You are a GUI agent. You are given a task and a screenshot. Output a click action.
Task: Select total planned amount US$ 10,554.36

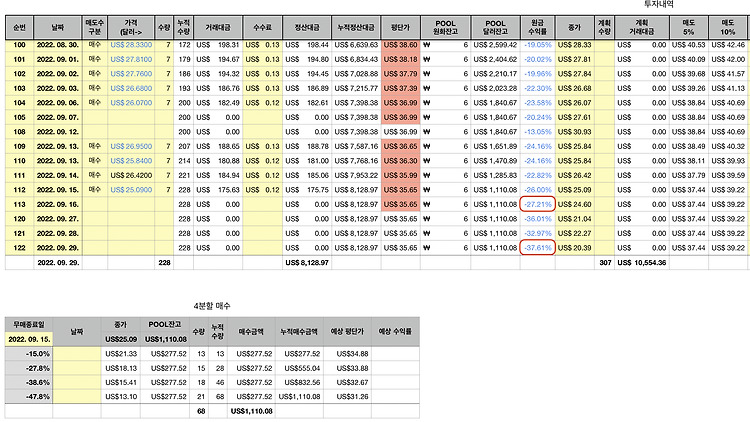[x=641, y=263]
